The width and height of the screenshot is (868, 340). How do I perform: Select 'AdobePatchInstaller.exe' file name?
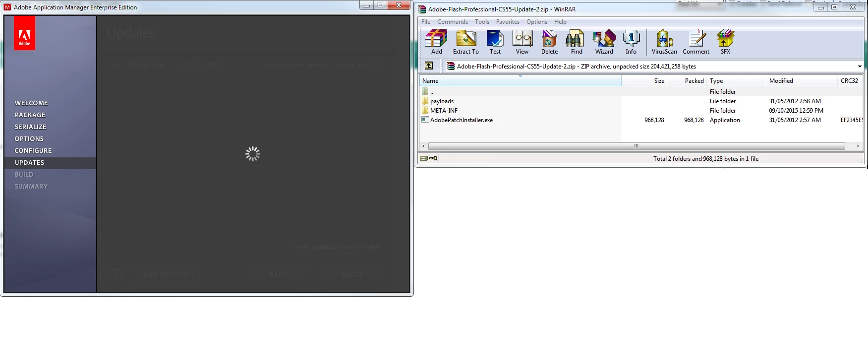(x=462, y=120)
